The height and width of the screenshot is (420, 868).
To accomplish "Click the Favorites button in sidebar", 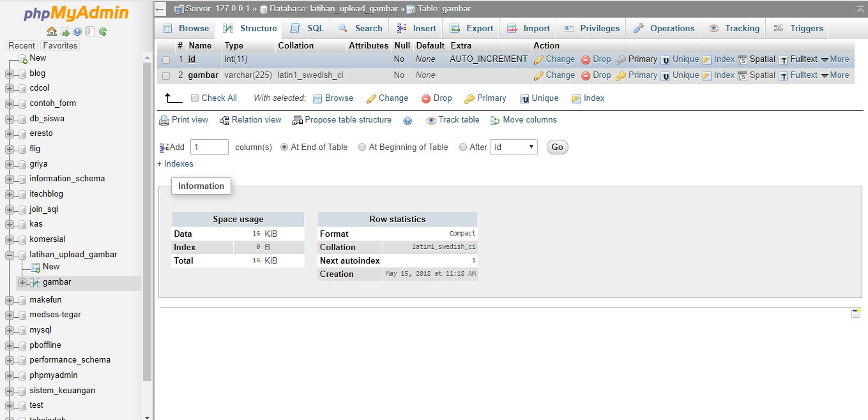I will (60, 45).
